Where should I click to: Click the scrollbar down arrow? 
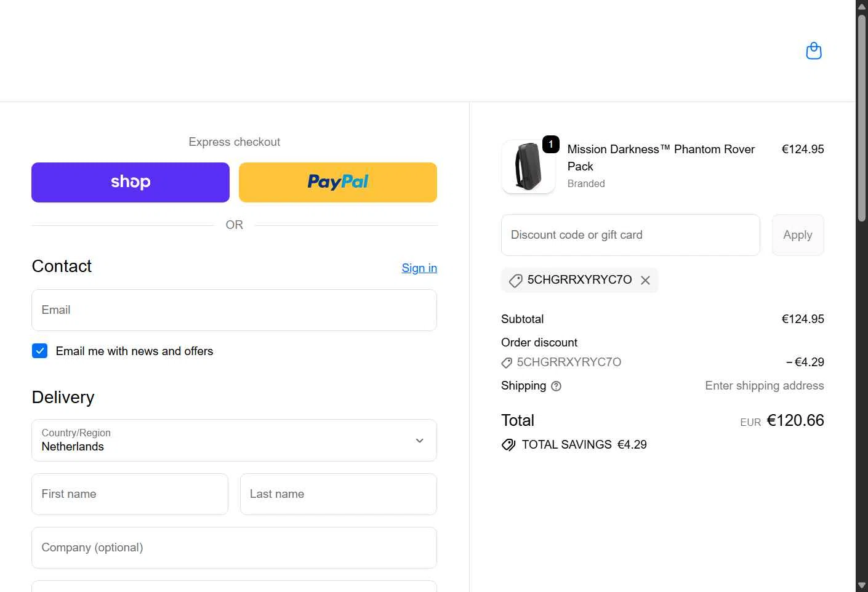[x=862, y=585]
